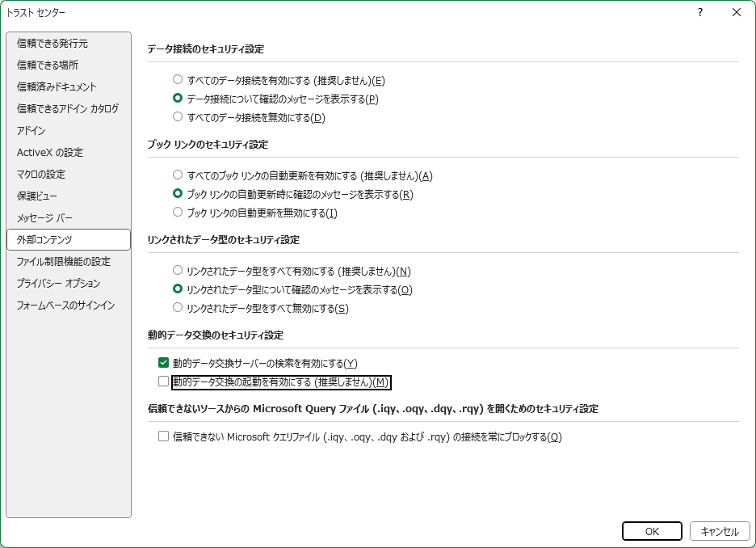Open ActiveX の設定 page
756x548 pixels.
(x=69, y=153)
